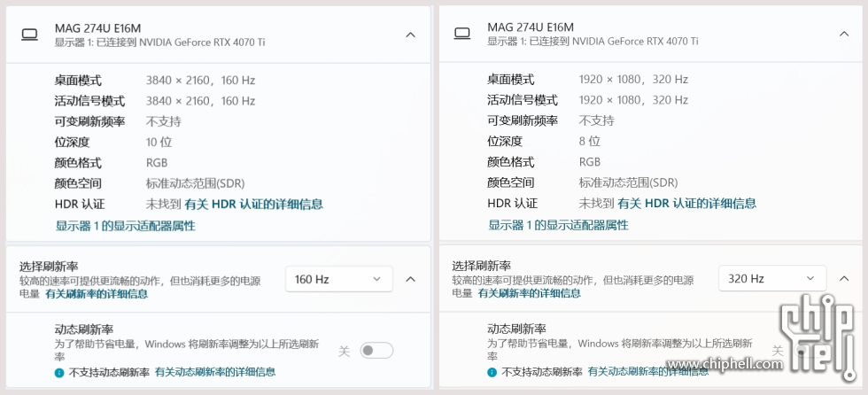Click the 可变刷新频率 value 不支持 in 320 Hz panel
The height and width of the screenshot is (395, 868).
[x=596, y=120]
